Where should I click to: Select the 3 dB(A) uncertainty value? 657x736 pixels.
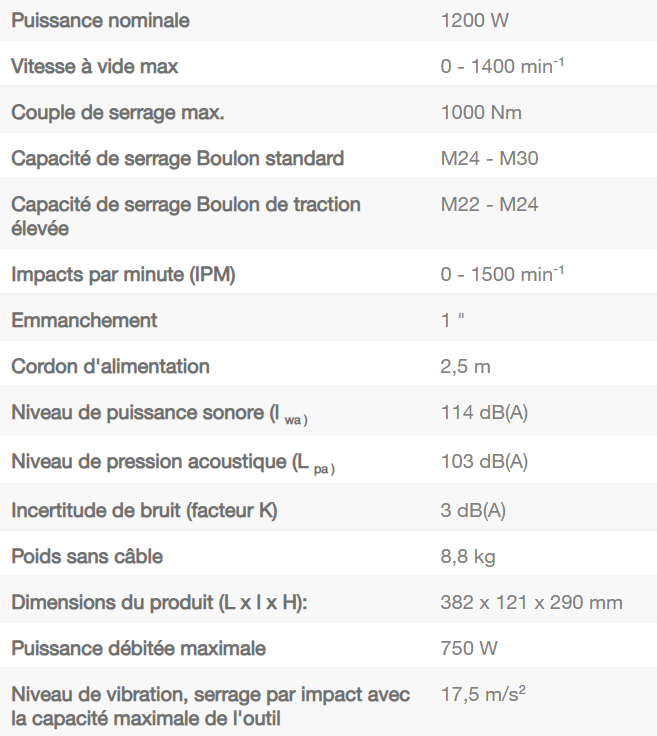473,510
